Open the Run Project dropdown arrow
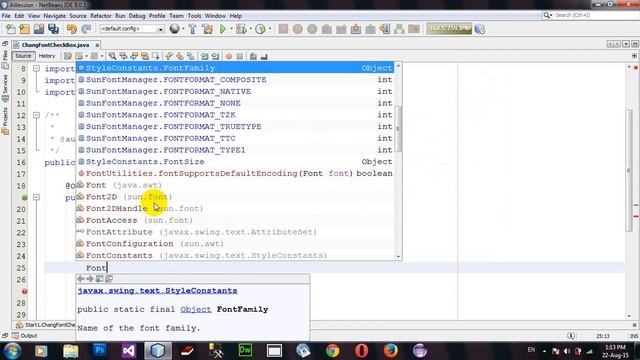The width and height of the screenshot is (640, 360). click(x=231, y=29)
